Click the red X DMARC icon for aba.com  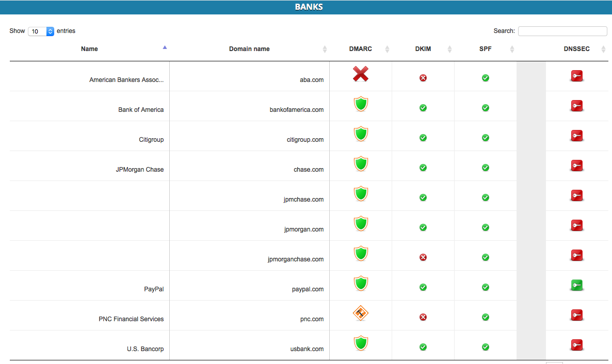[x=361, y=74]
